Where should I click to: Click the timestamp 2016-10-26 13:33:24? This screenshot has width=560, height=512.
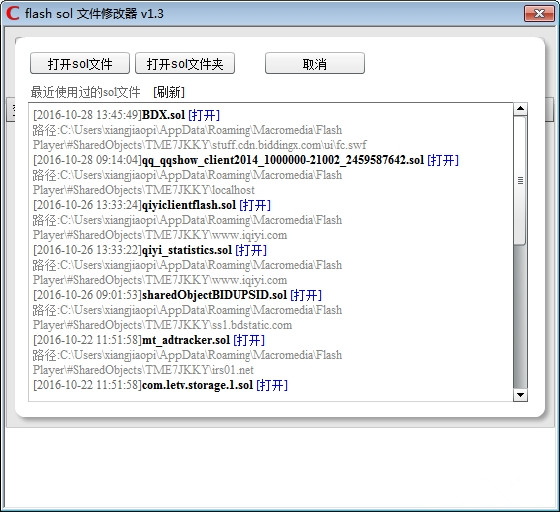pos(88,205)
